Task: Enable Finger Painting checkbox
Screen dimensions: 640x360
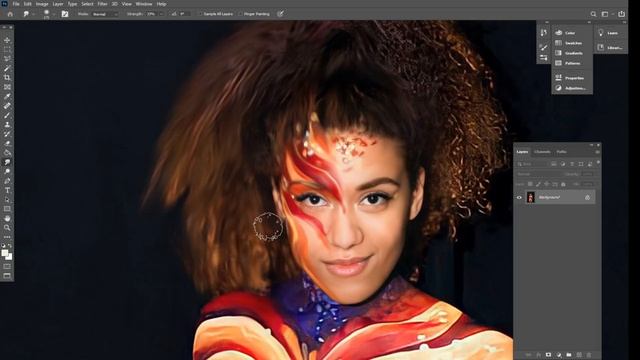Action: [240, 14]
